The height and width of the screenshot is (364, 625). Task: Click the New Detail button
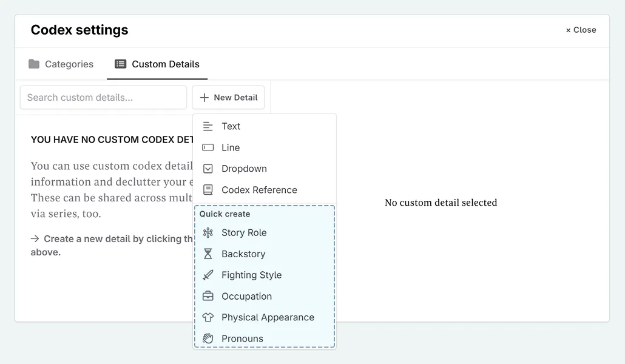pos(228,97)
